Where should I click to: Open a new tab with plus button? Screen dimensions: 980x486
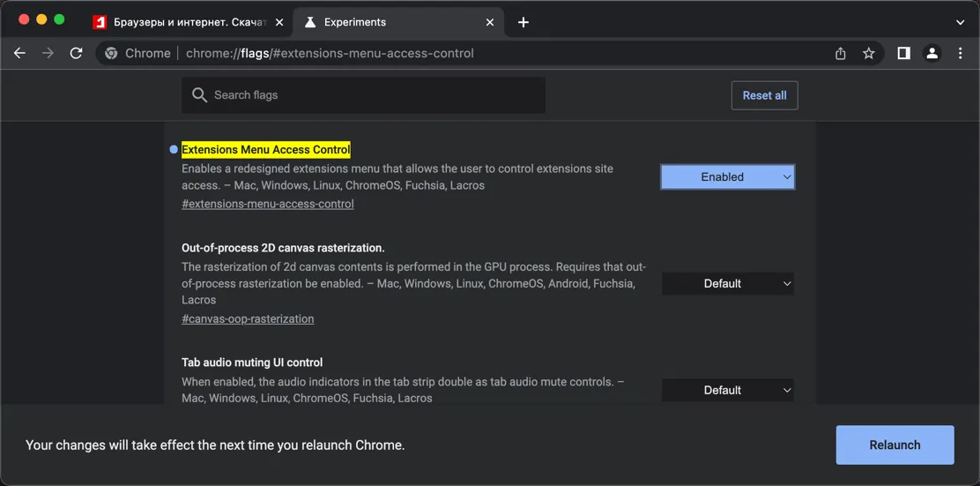coord(523,22)
